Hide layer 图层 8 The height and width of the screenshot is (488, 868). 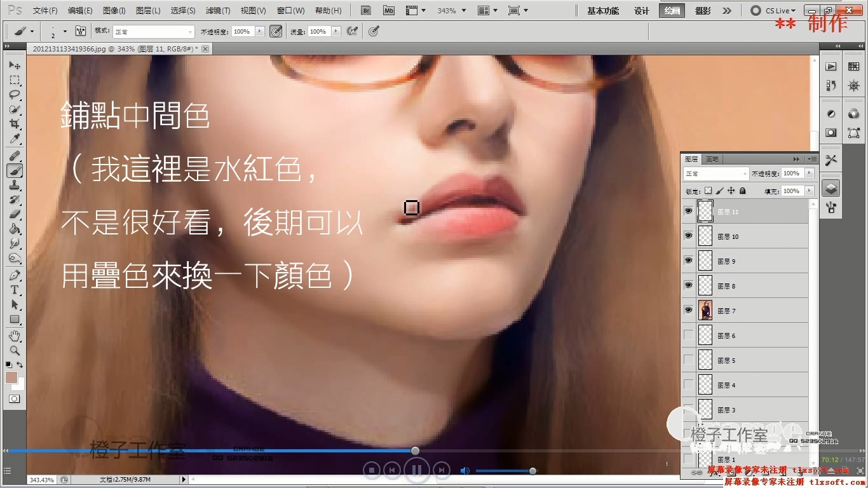tap(688, 285)
